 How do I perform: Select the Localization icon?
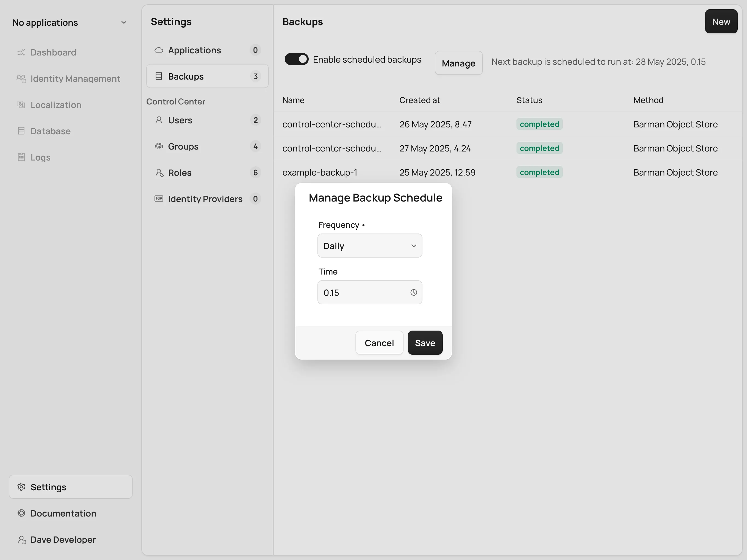tap(21, 105)
